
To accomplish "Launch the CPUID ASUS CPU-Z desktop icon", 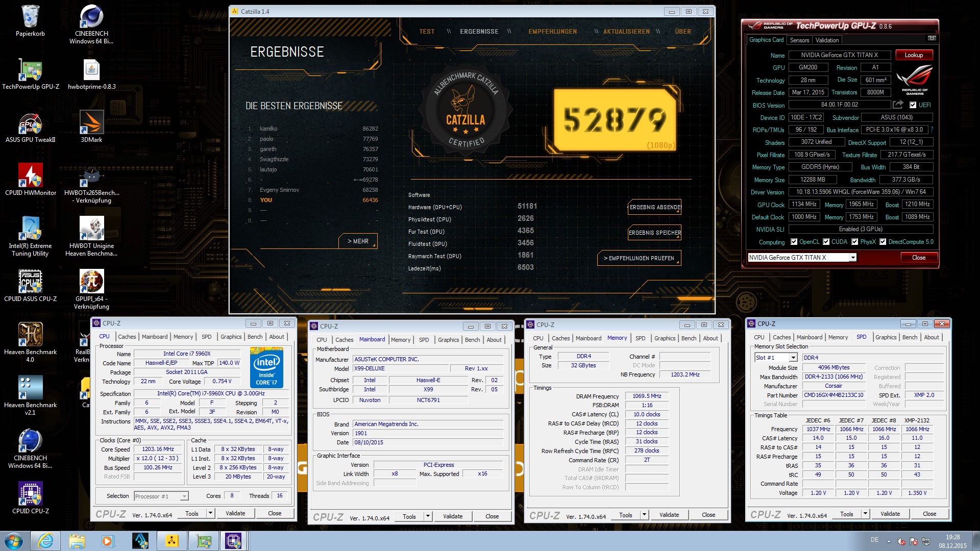I will 30,286.
